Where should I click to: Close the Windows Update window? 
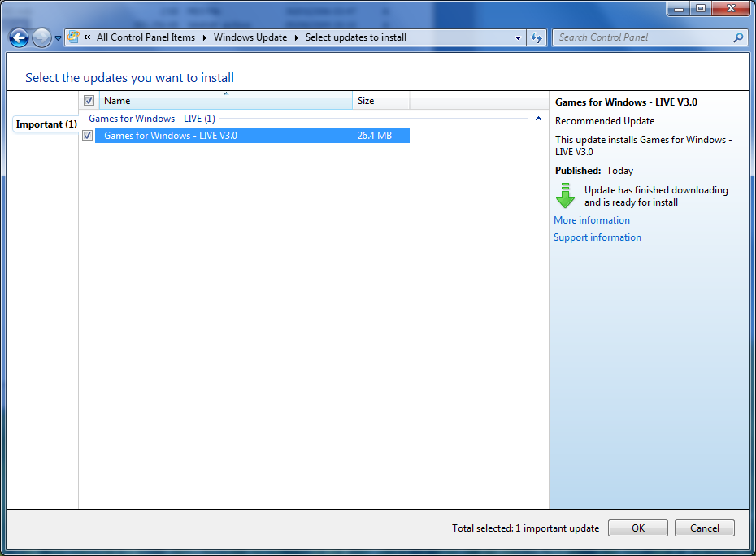point(731,9)
